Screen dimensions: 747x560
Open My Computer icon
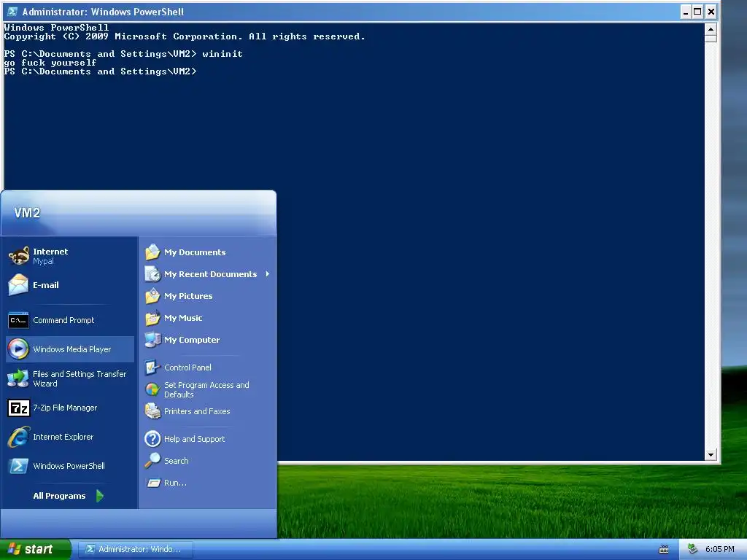[152, 340]
